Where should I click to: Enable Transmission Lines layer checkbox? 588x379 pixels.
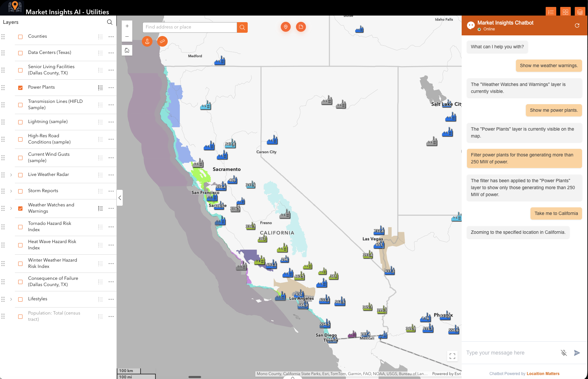(x=21, y=105)
